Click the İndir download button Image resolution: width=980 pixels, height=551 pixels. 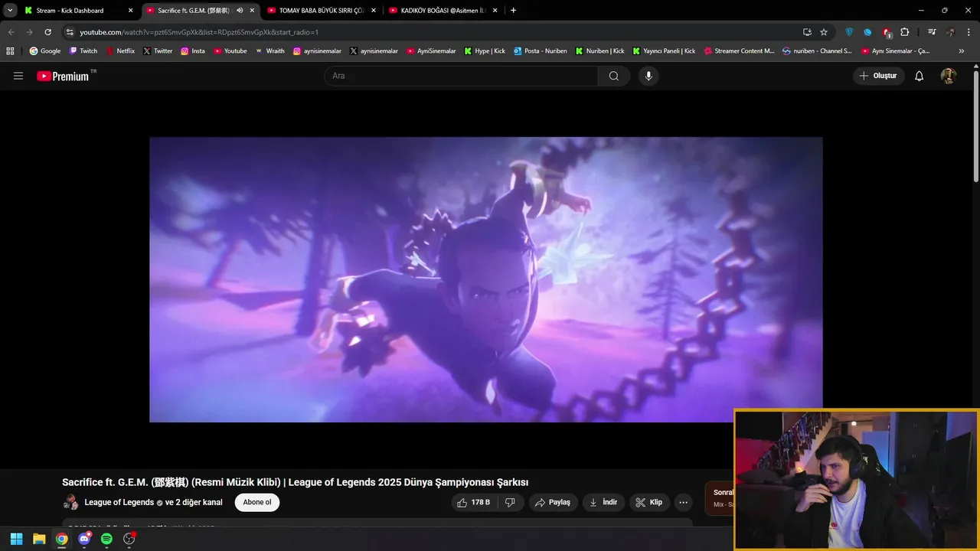pos(603,503)
